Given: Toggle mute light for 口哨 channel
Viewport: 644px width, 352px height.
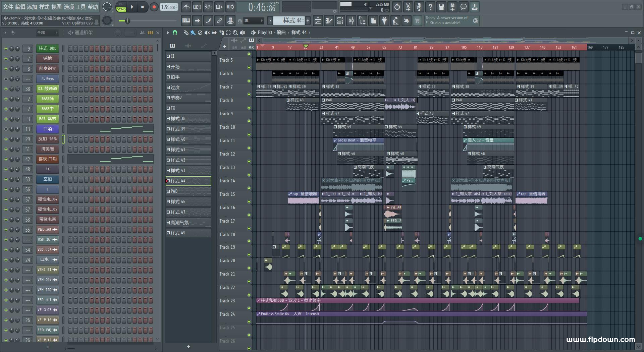Looking at the screenshot, I should 6,129.
